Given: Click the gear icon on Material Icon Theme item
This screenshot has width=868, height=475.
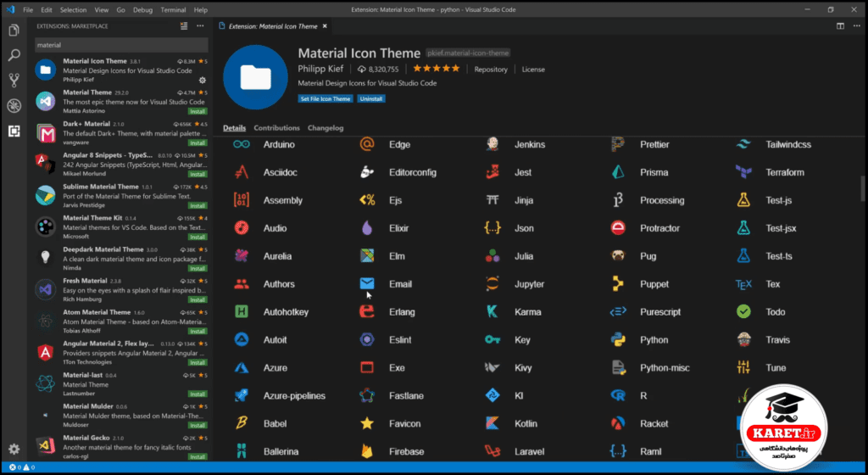Looking at the screenshot, I should 203,80.
